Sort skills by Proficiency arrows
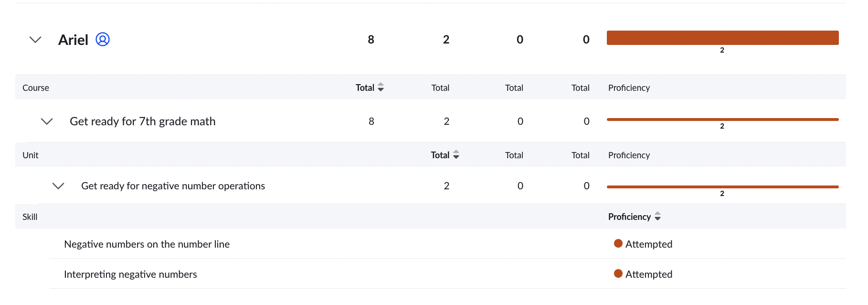This screenshot has height=305, width=868. coord(657,217)
